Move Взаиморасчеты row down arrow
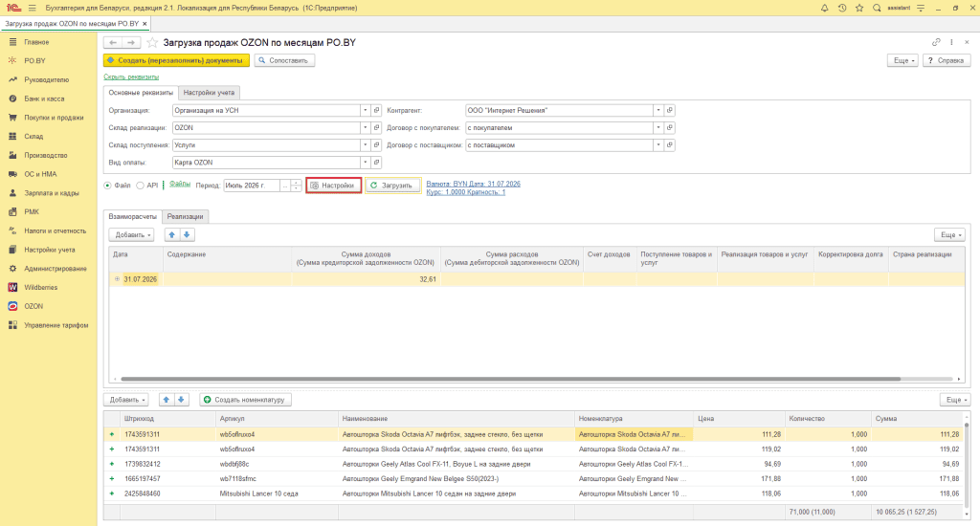 187,235
